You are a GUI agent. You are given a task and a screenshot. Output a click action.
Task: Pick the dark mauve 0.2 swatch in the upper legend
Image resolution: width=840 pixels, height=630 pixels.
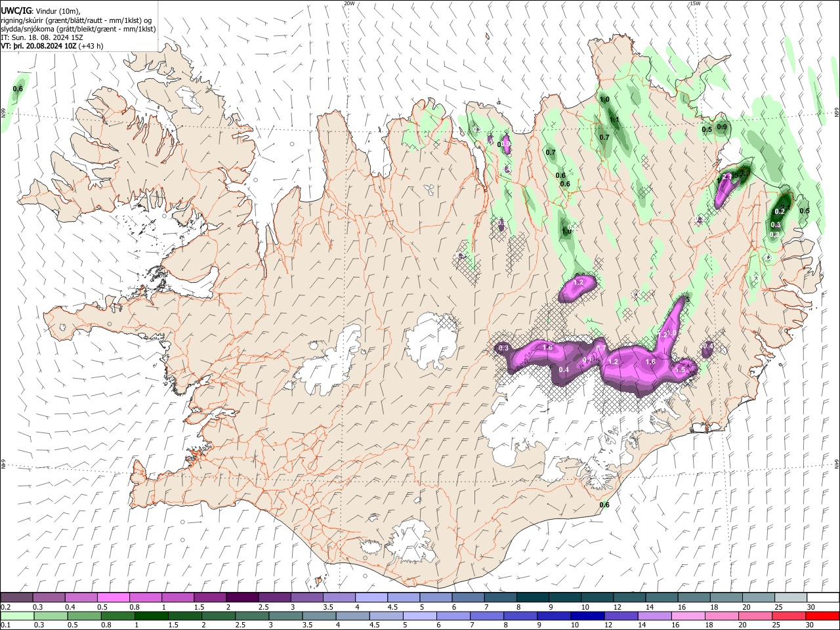click(x=16, y=598)
